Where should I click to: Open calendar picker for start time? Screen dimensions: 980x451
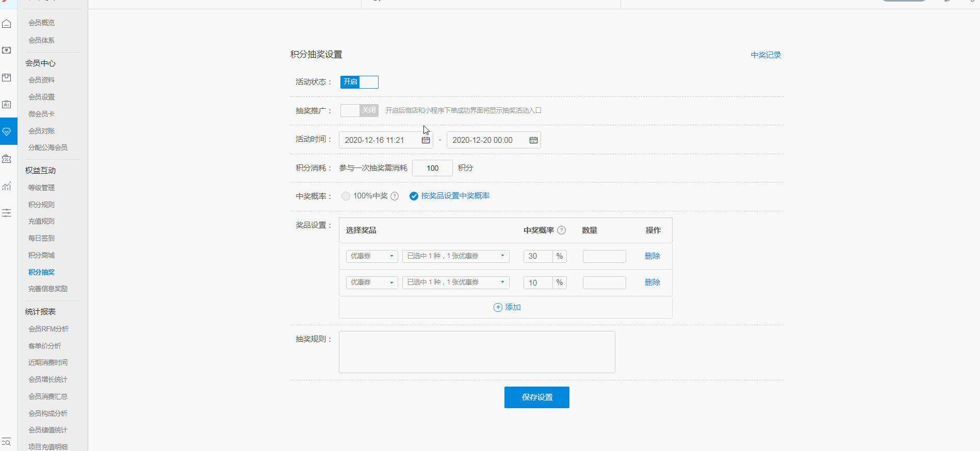[426, 140]
